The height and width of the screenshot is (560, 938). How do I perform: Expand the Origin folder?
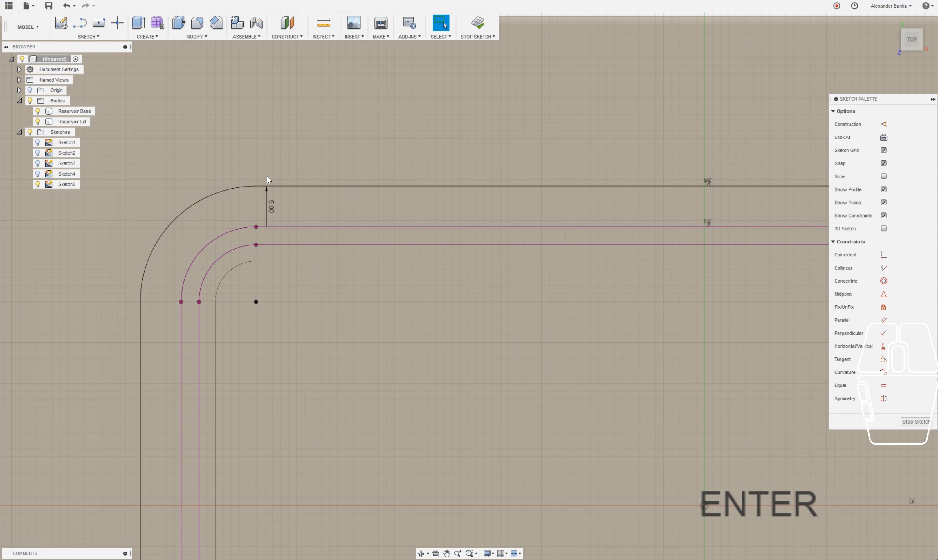coord(19,91)
